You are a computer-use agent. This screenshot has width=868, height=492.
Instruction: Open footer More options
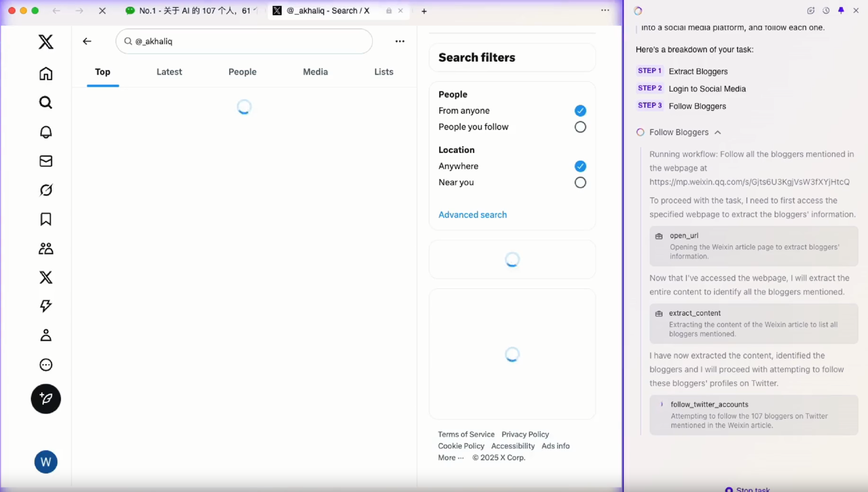[451, 458]
